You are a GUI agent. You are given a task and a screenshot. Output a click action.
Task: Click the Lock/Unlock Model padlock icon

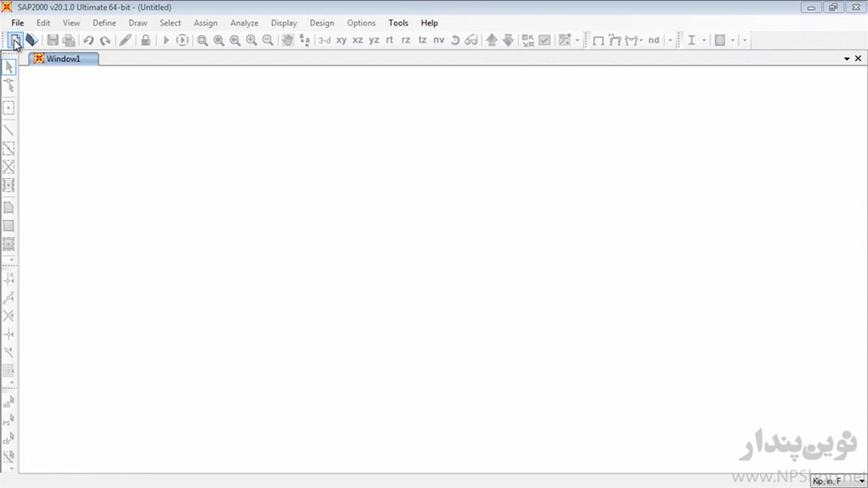[145, 41]
